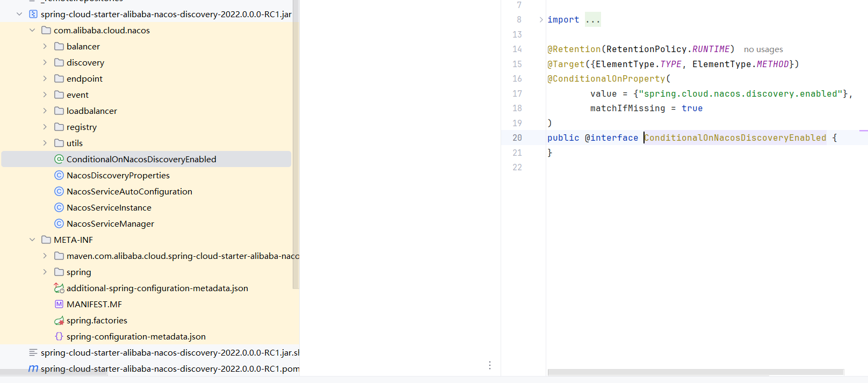The width and height of the screenshot is (868, 383).
Task: Click the spring-configuration-metadata.json braces icon
Action: click(59, 336)
